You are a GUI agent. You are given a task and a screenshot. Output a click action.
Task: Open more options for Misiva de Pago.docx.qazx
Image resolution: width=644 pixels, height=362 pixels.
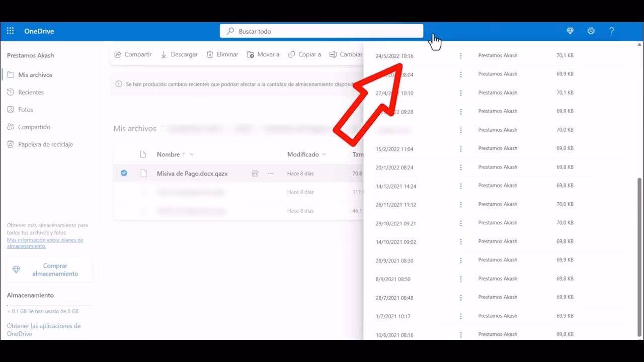[271, 173]
